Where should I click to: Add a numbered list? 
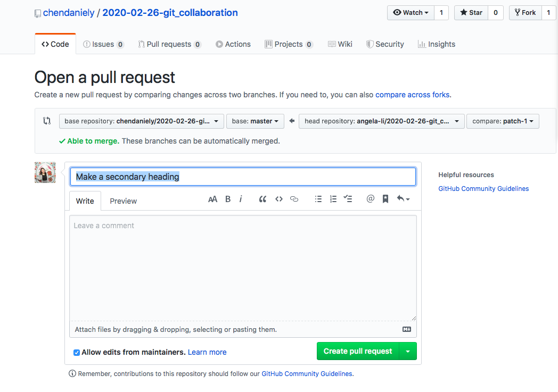tap(333, 199)
